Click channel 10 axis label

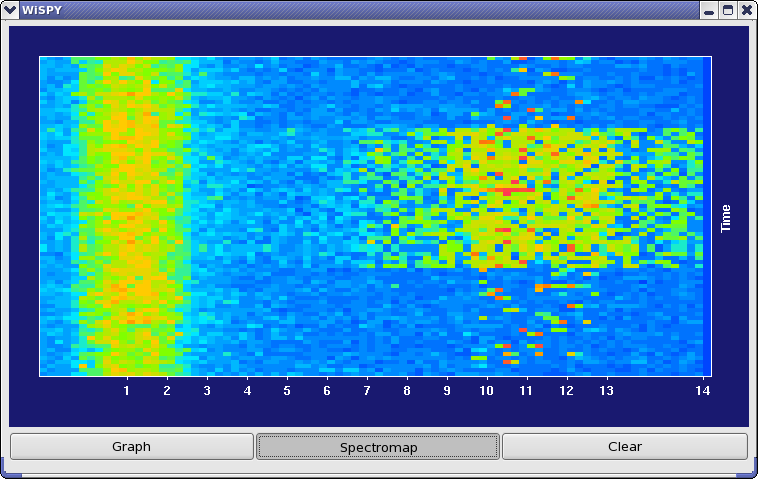486,391
